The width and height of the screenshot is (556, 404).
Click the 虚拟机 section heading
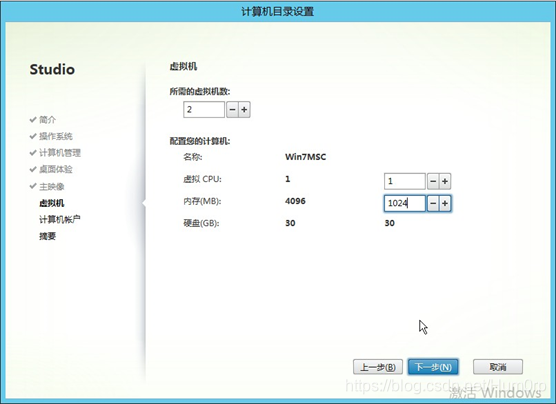click(x=183, y=66)
